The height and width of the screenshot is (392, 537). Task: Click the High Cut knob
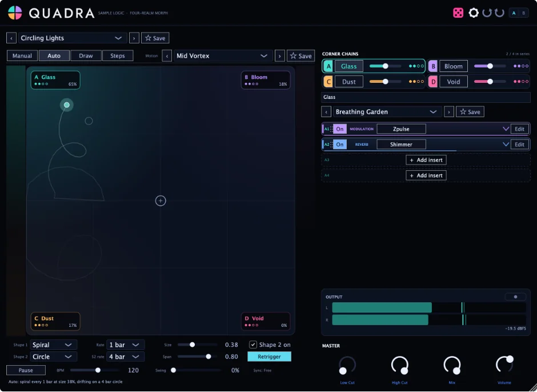coord(400,365)
